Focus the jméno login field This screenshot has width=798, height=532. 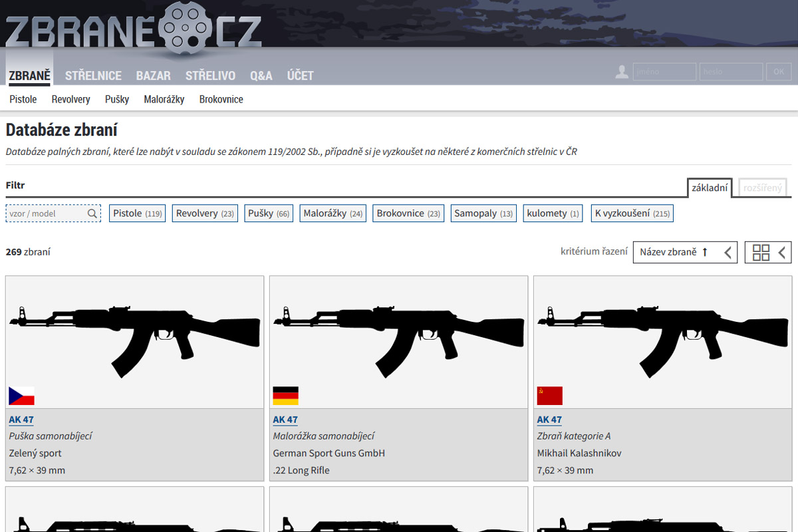click(x=664, y=72)
